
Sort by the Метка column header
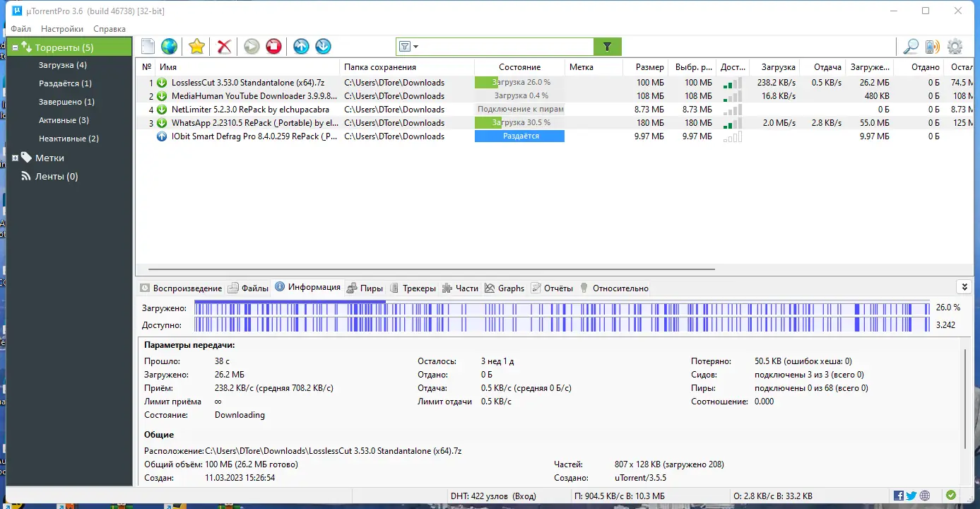coord(594,67)
